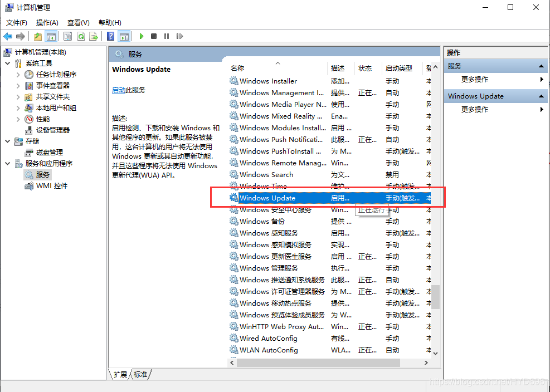Switch to the 标准 tab

[140, 375]
